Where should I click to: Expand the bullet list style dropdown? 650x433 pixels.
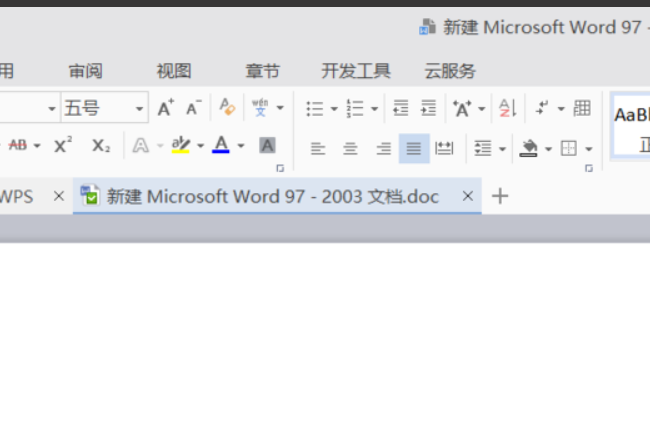click(x=334, y=109)
